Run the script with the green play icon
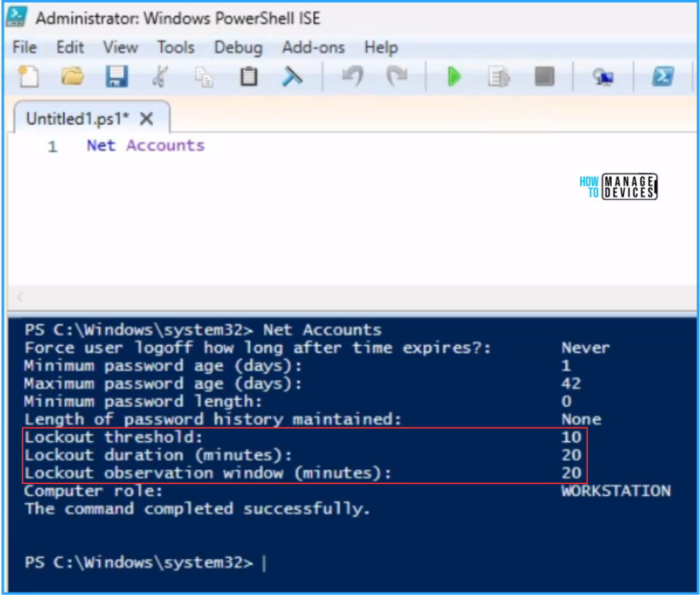This screenshot has width=700, height=595. pos(454,77)
